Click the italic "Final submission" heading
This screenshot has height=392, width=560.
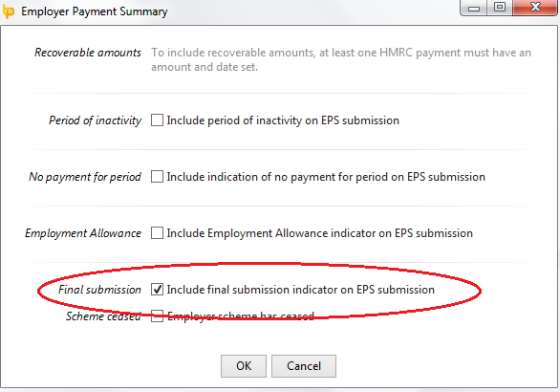point(99,290)
